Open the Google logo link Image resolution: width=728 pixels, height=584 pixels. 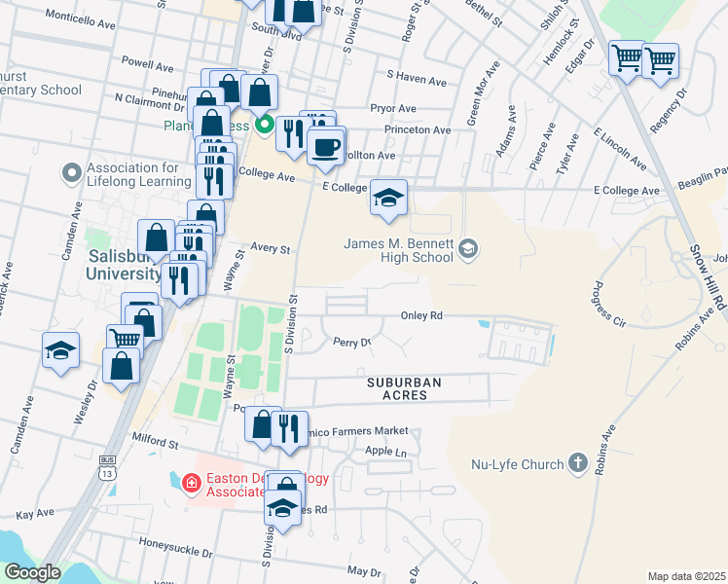point(32,573)
